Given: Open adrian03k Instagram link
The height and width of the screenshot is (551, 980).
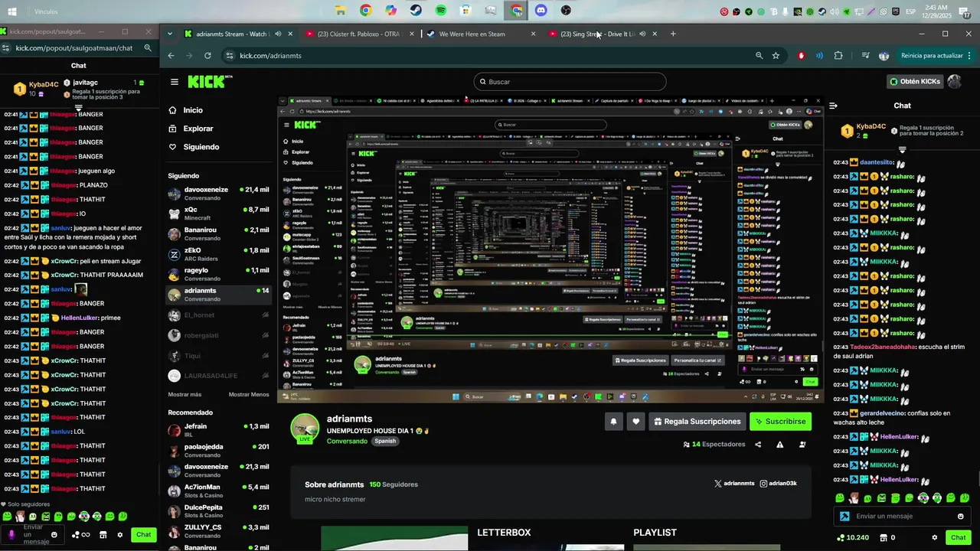Looking at the screenshot, I should [x=778, y=484].
